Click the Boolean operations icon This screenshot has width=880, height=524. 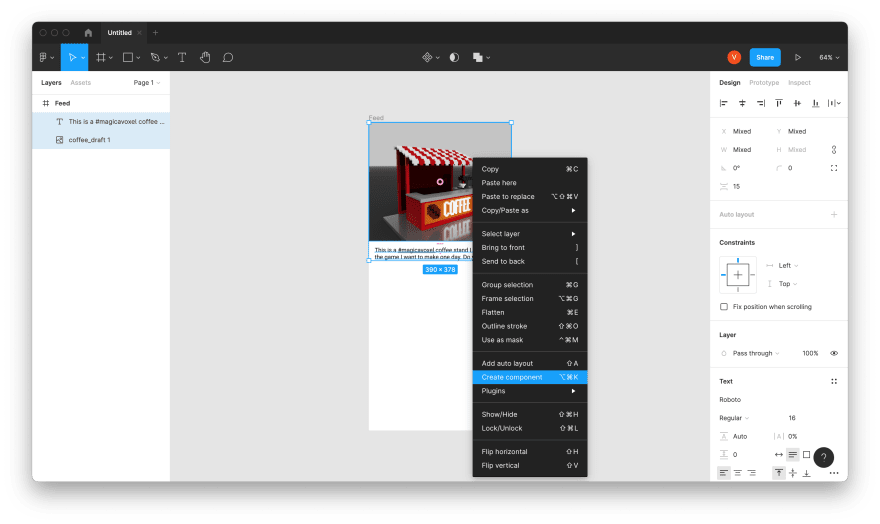click(x=478, y=57)
